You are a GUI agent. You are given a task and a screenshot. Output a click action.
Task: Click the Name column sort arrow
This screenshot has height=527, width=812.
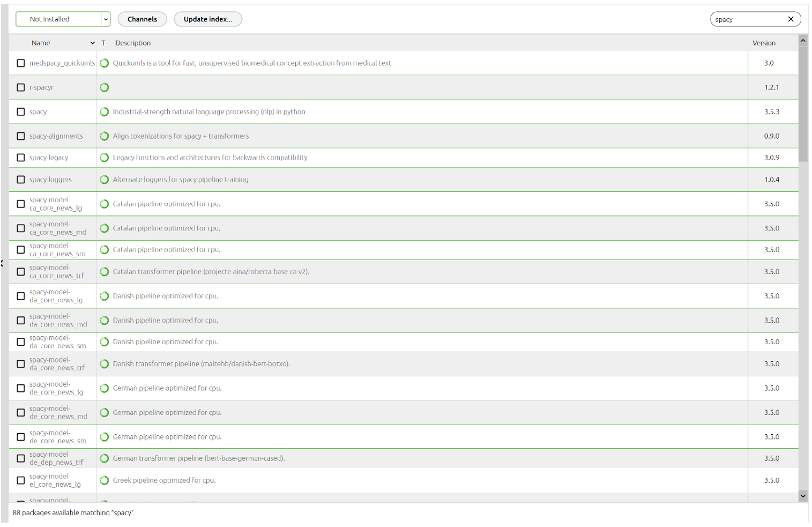click(x=92, y=43)
